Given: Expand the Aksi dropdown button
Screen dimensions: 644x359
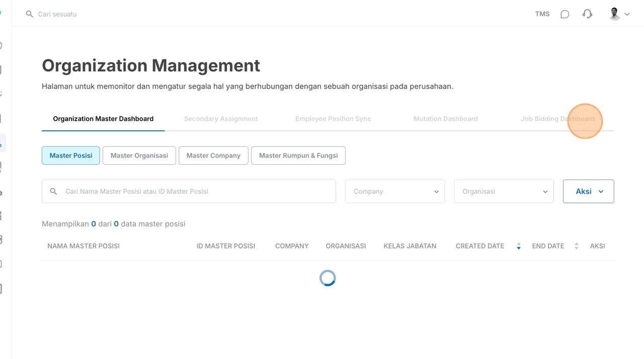Looking at the screenshot, I should pos(588,192).
